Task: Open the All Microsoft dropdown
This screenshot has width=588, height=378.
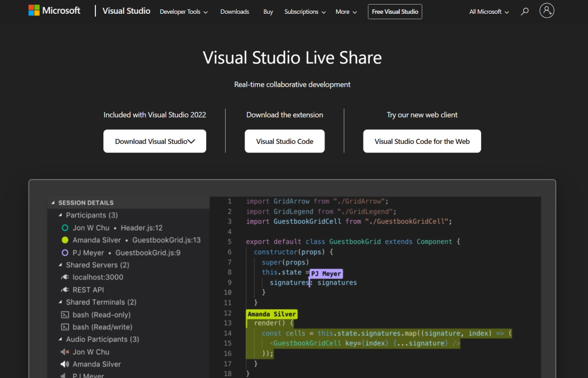Action: 489,11
